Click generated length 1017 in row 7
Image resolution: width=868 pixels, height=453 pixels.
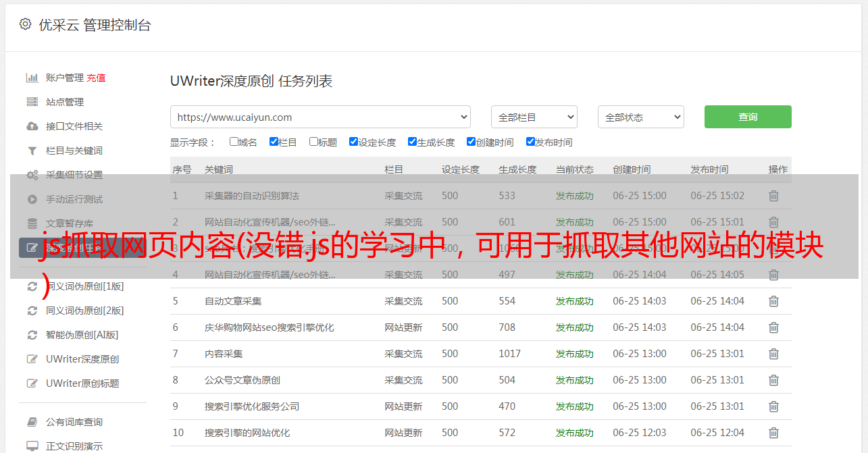[x=510, y=354]
